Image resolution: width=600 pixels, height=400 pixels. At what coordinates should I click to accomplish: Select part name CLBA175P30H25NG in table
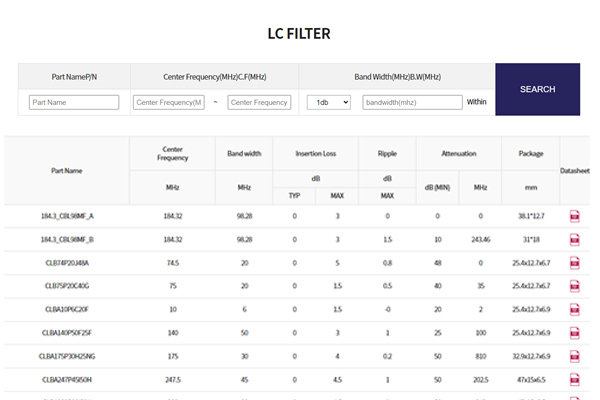point(66,355)
